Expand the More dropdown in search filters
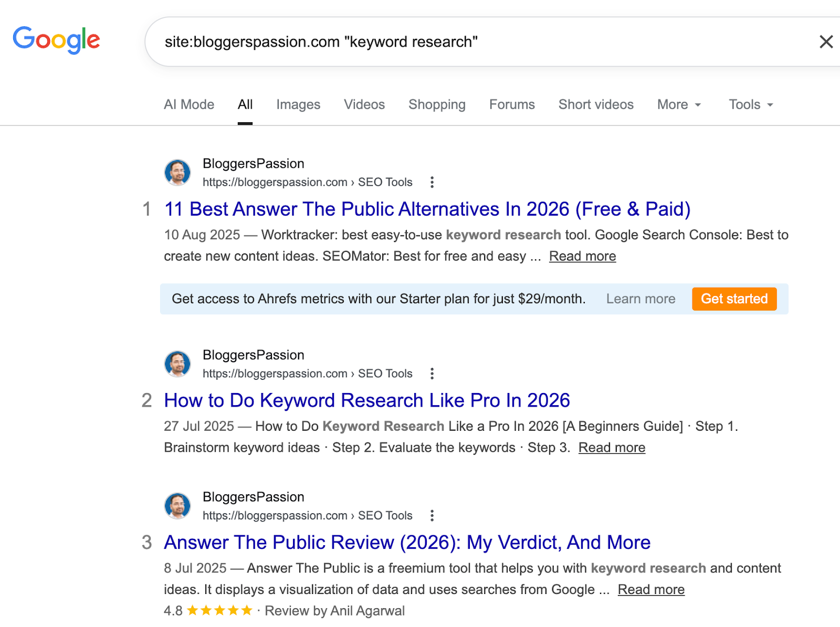 click(679, 104)
